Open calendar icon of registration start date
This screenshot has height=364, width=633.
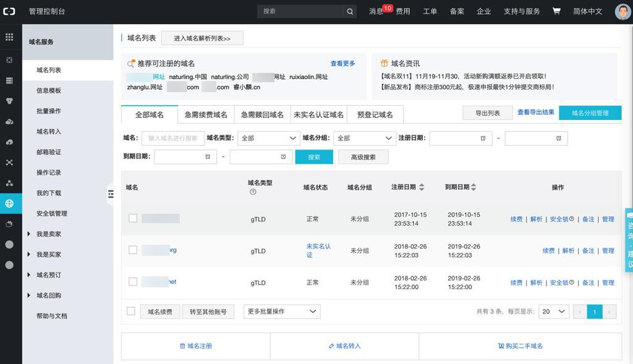tap(483, 138)
